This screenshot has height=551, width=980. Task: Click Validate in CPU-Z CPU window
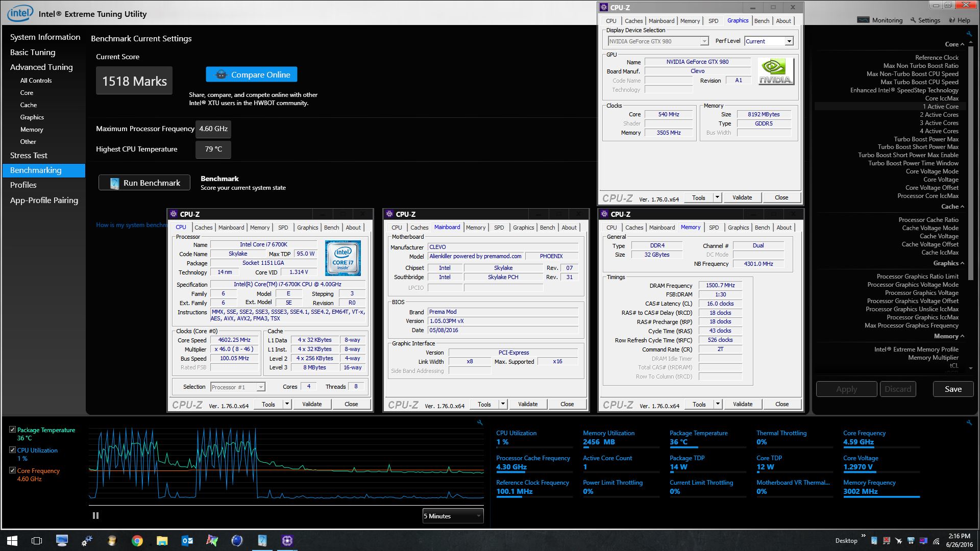[312, 404]
